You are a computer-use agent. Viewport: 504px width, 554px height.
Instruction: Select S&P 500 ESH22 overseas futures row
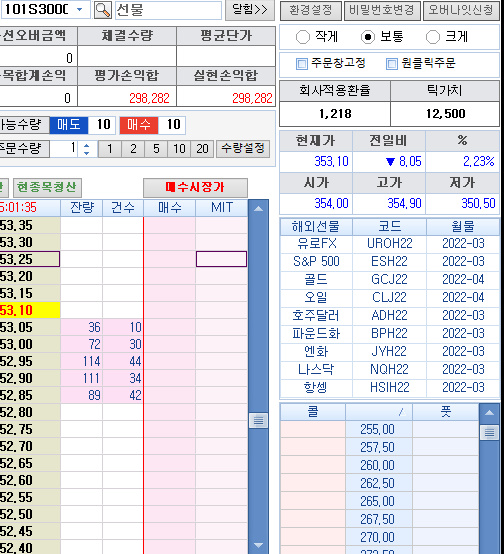(x=389, y=261)
